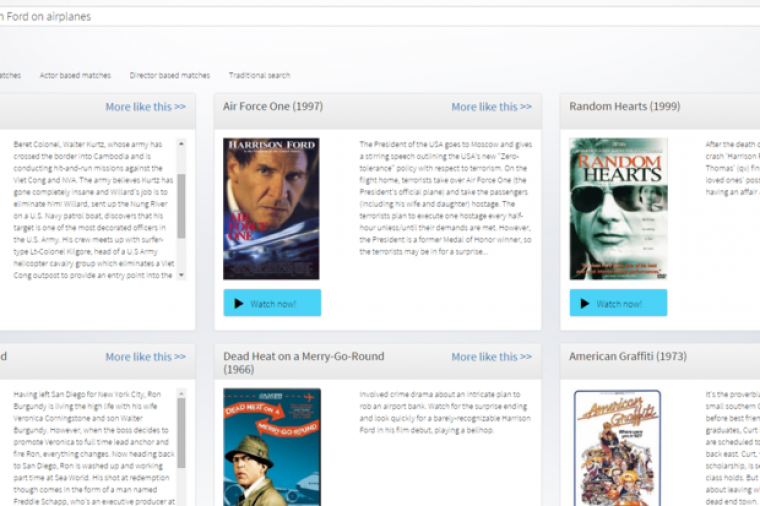
Task: Click More like this for Dead Heat on a Merry-Go-Round
Action: point(491,357)
